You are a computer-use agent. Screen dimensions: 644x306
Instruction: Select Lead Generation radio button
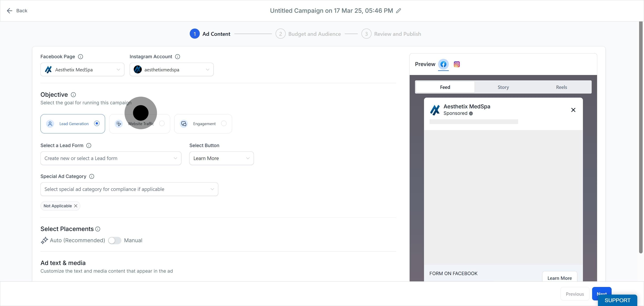tap(97, 123)
